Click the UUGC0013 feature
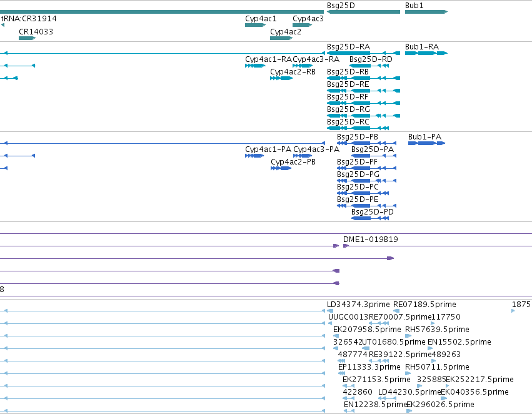This screenshot has width=532, height=414. click(330, 323)
